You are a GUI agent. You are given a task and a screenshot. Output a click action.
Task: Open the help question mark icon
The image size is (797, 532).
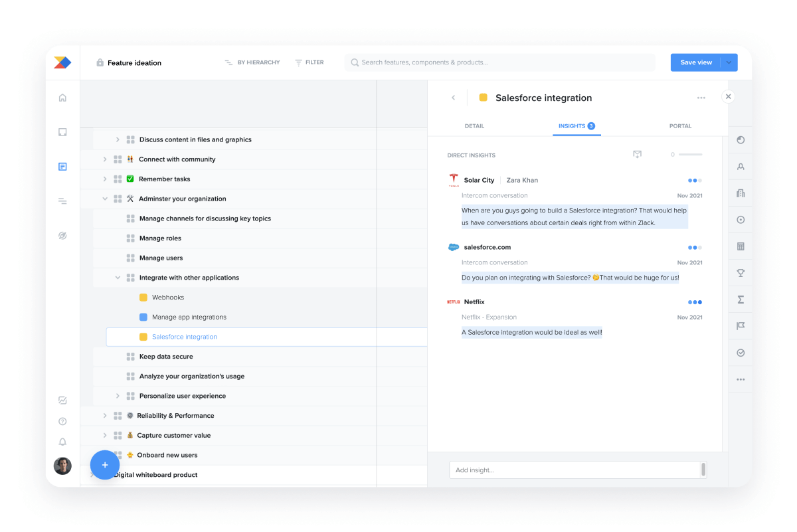tap(62, 421)
